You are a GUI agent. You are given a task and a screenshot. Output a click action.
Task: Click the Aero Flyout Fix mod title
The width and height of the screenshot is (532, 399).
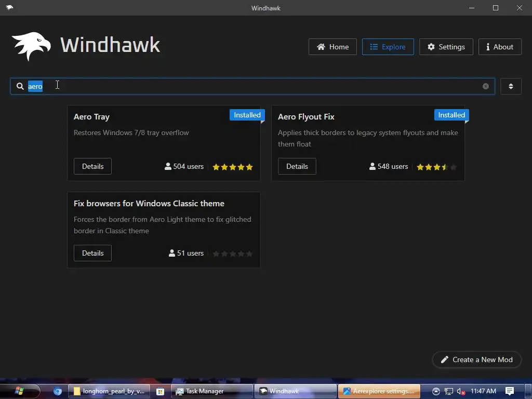click(x=306, y=117)
